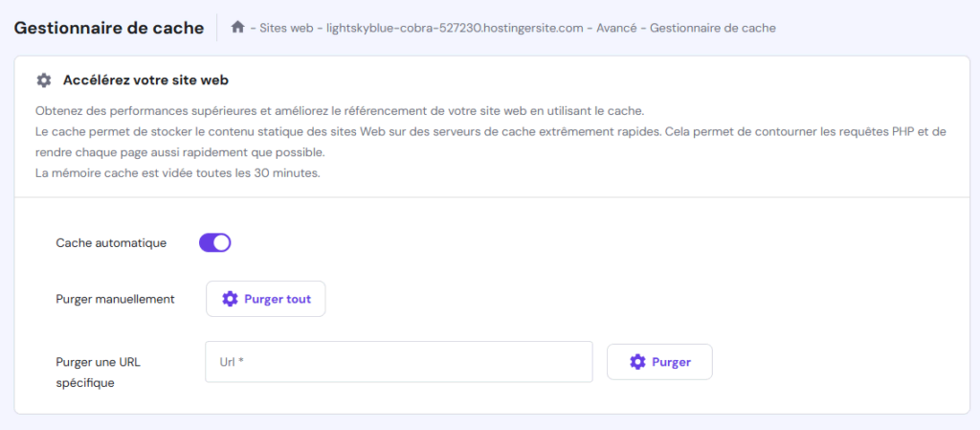Screen dimensions: 980x430
Task: Click the Obtenez des performances supérieures sentence
Action: pyautogui.click(x=345, y=110)
